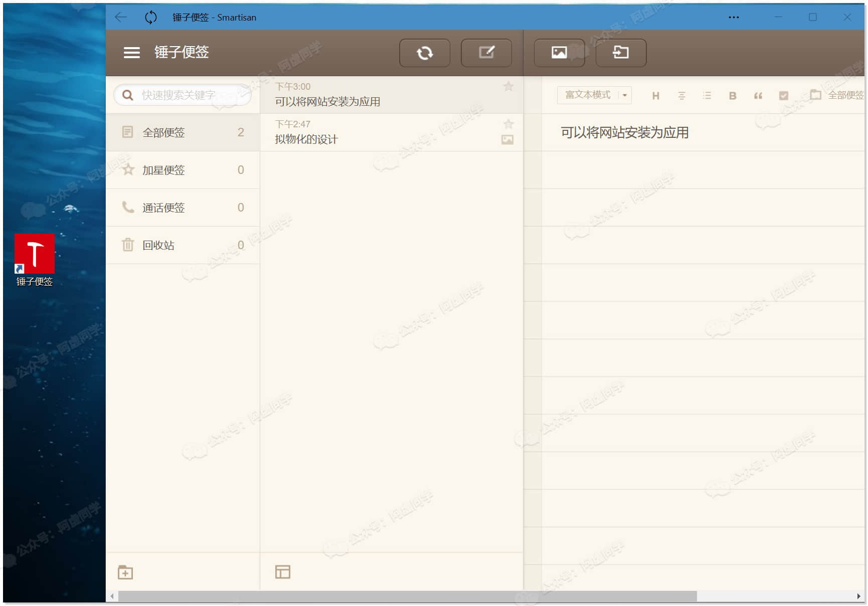This screenshot has width=868, height=606.
Task: Apply heading format with H icon
Action: point(655,96)
